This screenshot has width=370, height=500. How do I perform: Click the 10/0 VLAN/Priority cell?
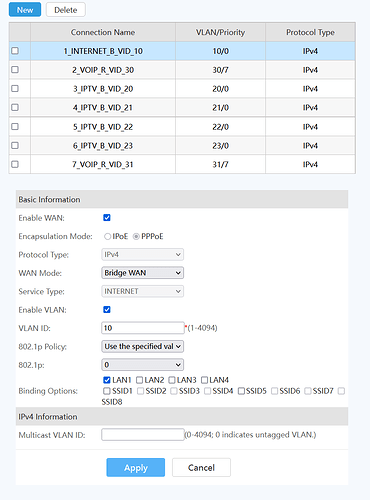pos(220,51)
